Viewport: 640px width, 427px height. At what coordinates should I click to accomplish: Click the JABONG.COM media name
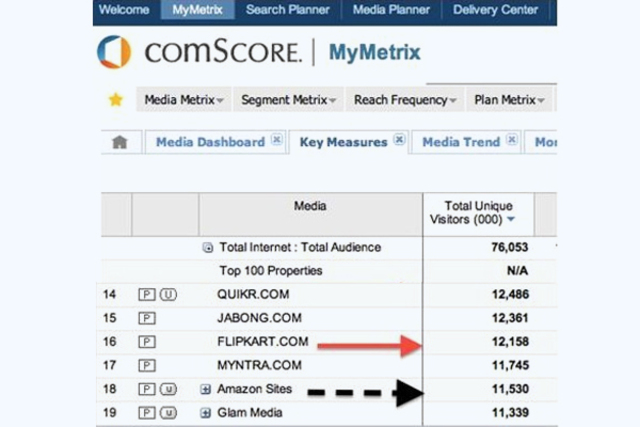259,318
